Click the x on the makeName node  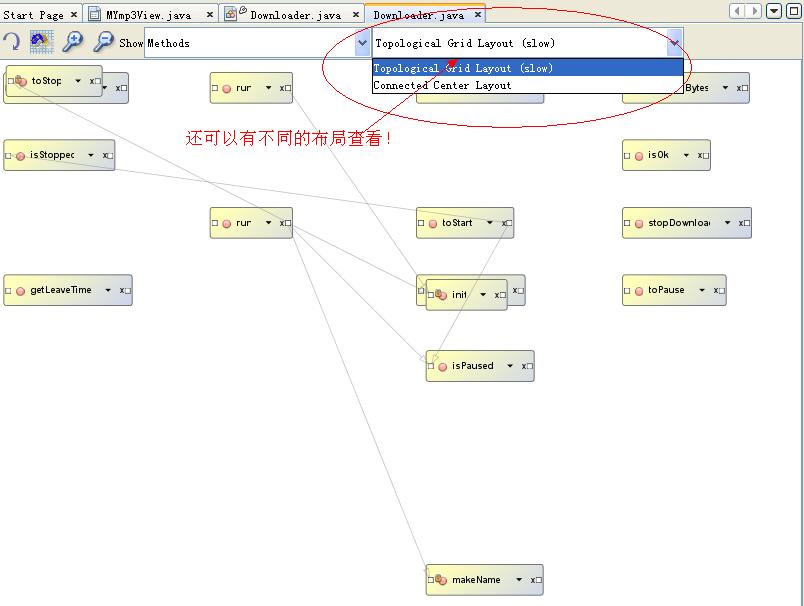point(533,580)
